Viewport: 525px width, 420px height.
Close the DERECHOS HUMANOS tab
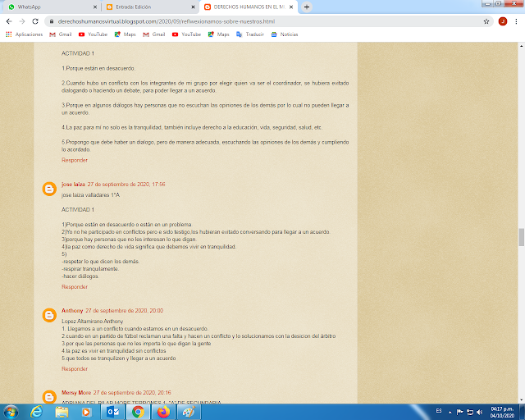click(291, 7)
